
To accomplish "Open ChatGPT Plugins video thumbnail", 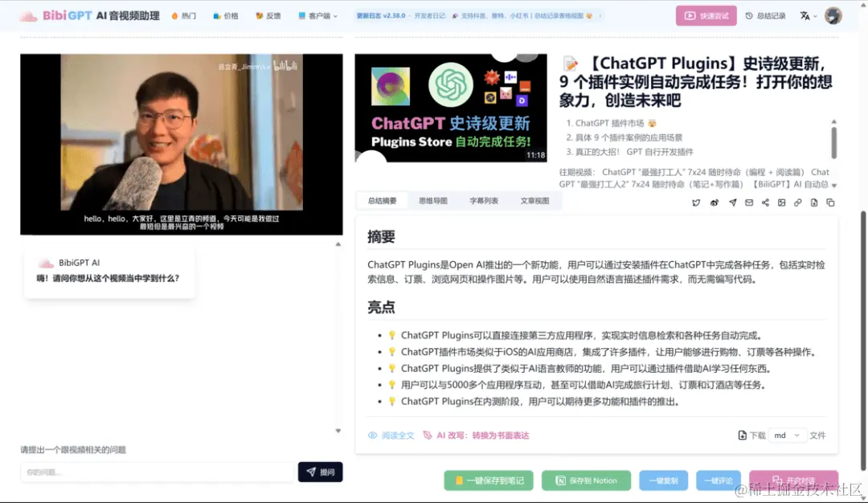I will pyautogui.click(x=451, y=108).
